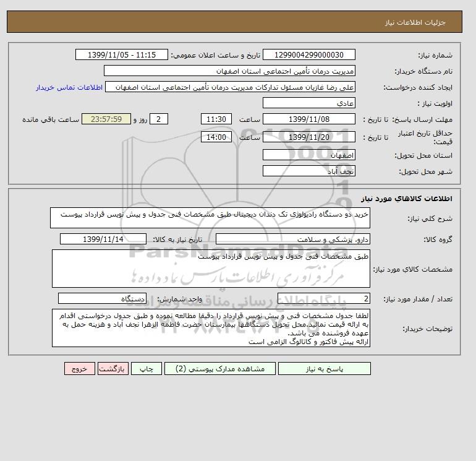
Task: Click the اولویت نیاز label
Action: (x=435, y=103)
